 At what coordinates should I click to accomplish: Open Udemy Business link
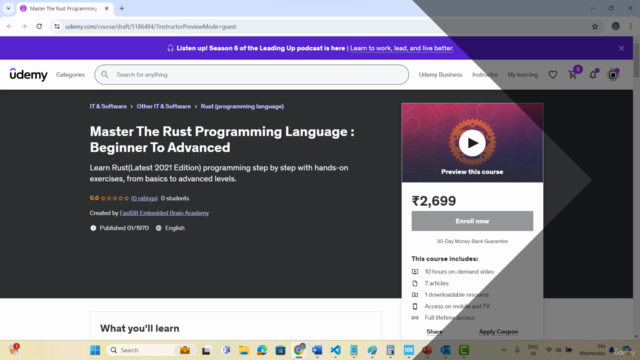tap(440, 75)
